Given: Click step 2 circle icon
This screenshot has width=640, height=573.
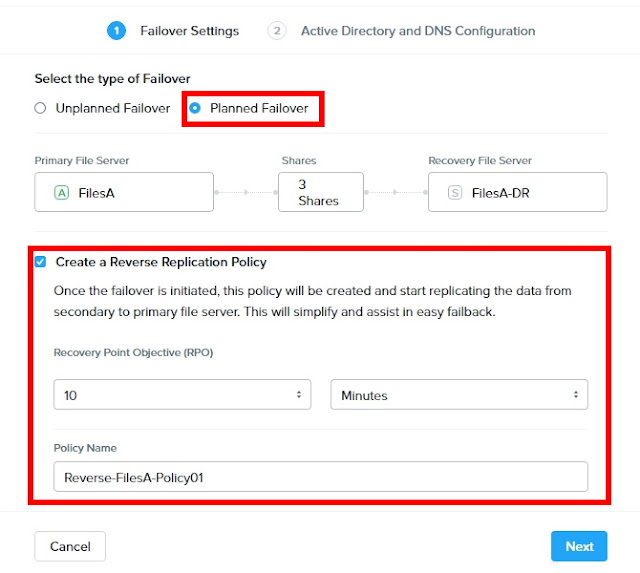Looking at the screenshot, I should click(276, 31).
